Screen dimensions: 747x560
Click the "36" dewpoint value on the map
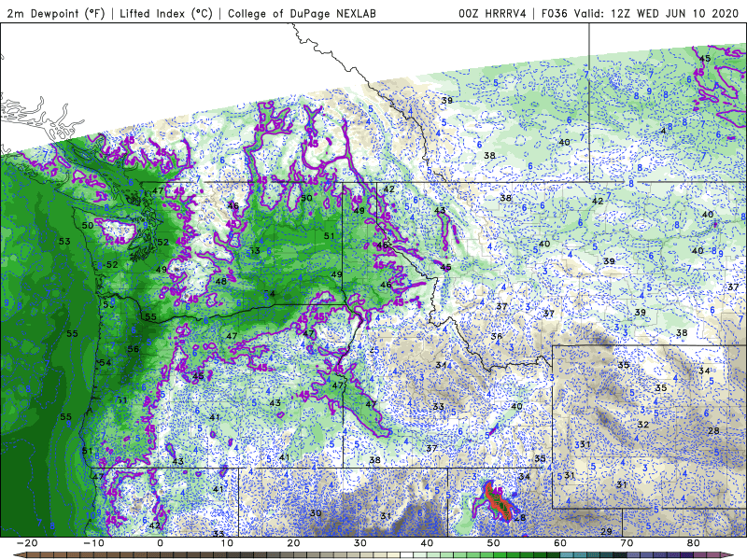(x=497, y=336)
